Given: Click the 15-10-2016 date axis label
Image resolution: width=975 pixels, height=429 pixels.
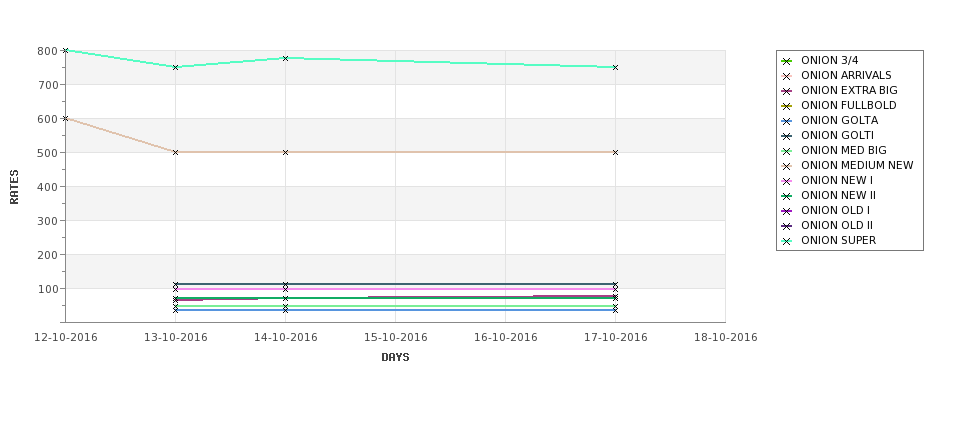Looking at the screenshot, I should [395, 338].
